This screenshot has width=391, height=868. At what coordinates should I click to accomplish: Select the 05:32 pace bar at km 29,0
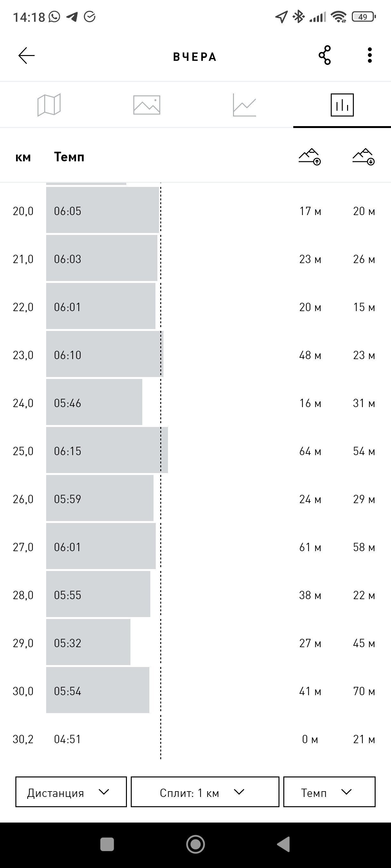point(88,642)
